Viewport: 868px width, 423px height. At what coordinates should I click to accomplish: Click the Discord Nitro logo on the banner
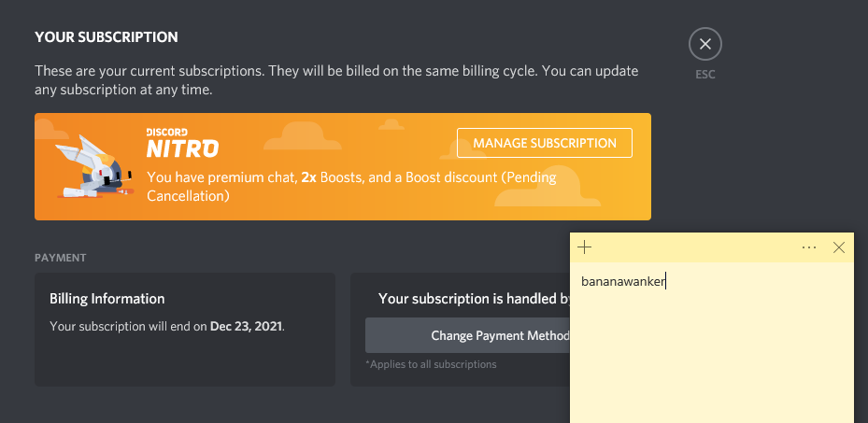point(182,143)
